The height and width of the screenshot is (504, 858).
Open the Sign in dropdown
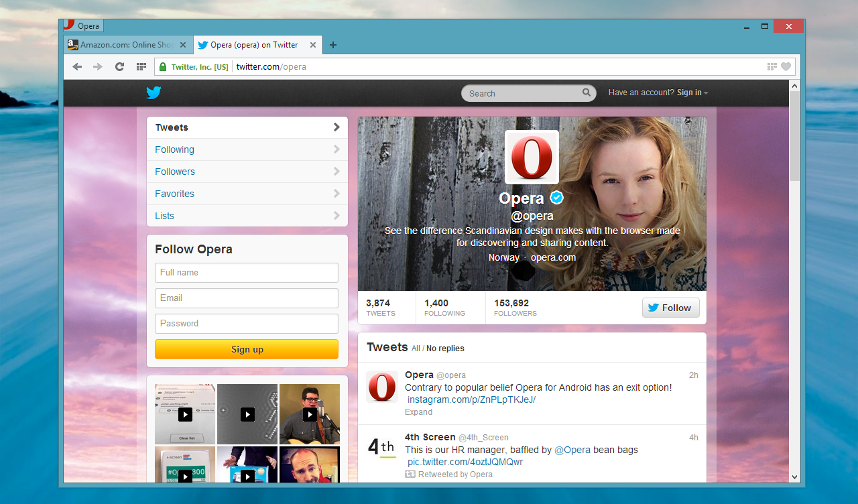pyautogui.click(x=692, y=92)
